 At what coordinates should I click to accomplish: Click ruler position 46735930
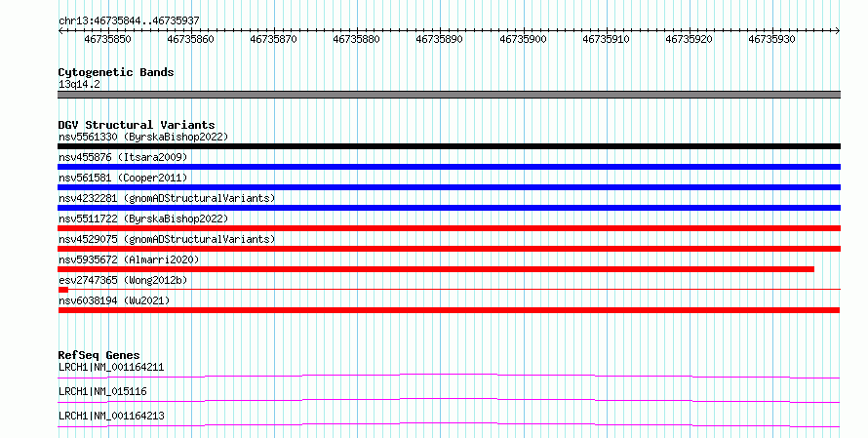771,39
